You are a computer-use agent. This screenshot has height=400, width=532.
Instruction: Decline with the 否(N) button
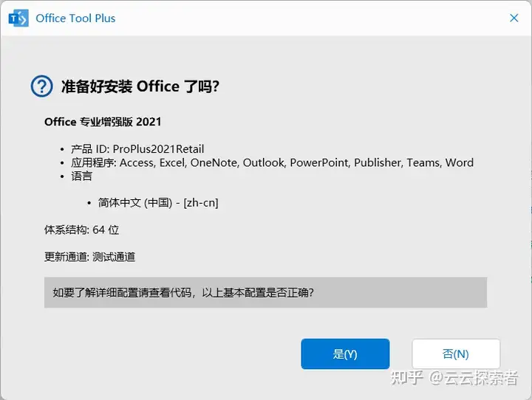456,354
